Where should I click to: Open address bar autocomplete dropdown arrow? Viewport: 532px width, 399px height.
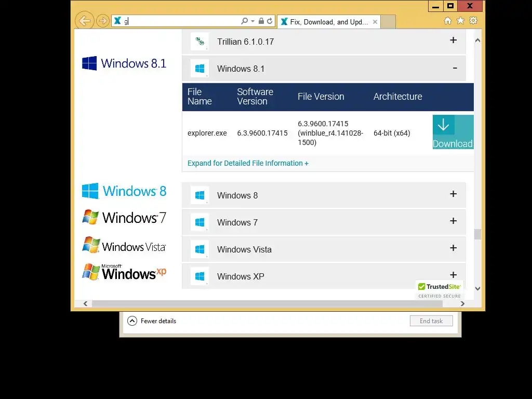pos(253,21)
